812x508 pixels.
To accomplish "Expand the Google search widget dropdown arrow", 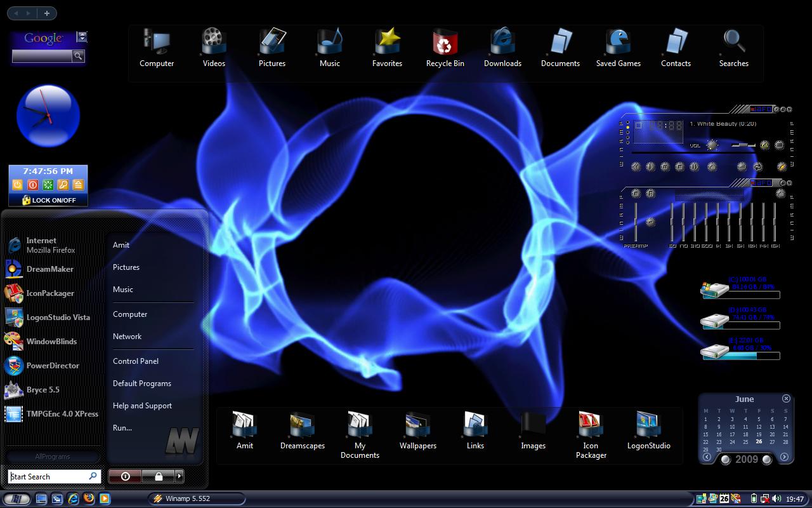I will click(x=82, y=37).
